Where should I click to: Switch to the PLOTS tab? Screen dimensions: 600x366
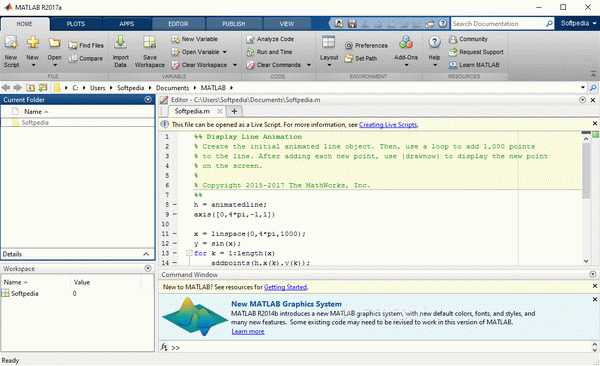coord(76,24)
